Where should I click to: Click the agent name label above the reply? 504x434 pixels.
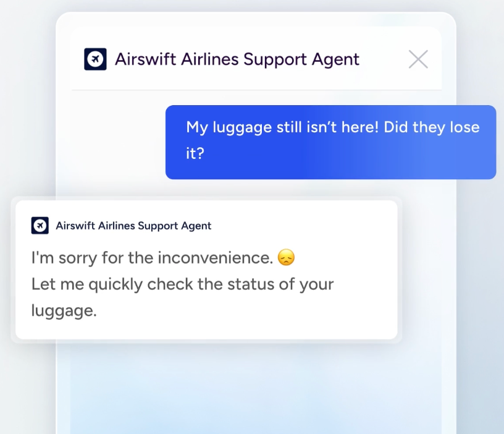(133, 226)
